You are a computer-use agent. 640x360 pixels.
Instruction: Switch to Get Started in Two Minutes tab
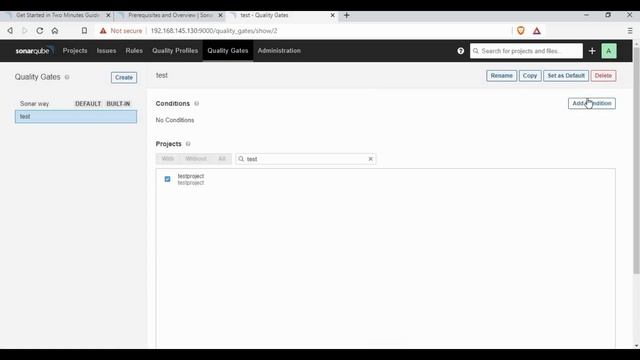coord(57,15)
